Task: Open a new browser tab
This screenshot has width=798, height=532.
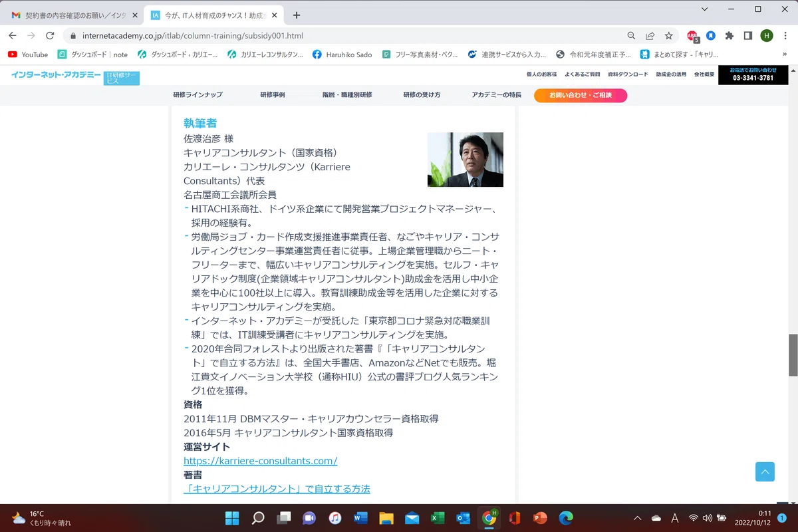Action: [297, 15]
